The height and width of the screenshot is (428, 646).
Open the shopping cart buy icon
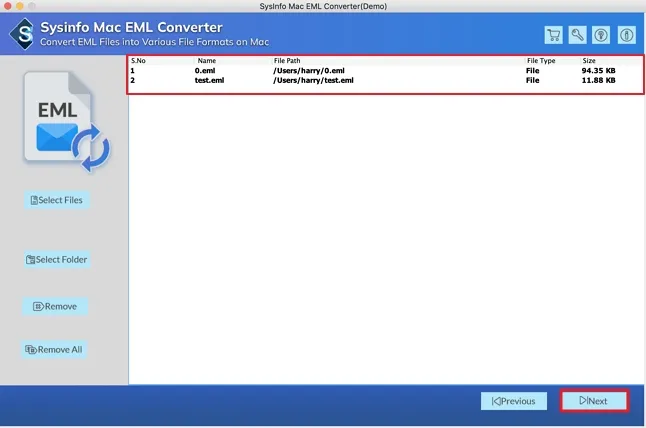[553, 35]
